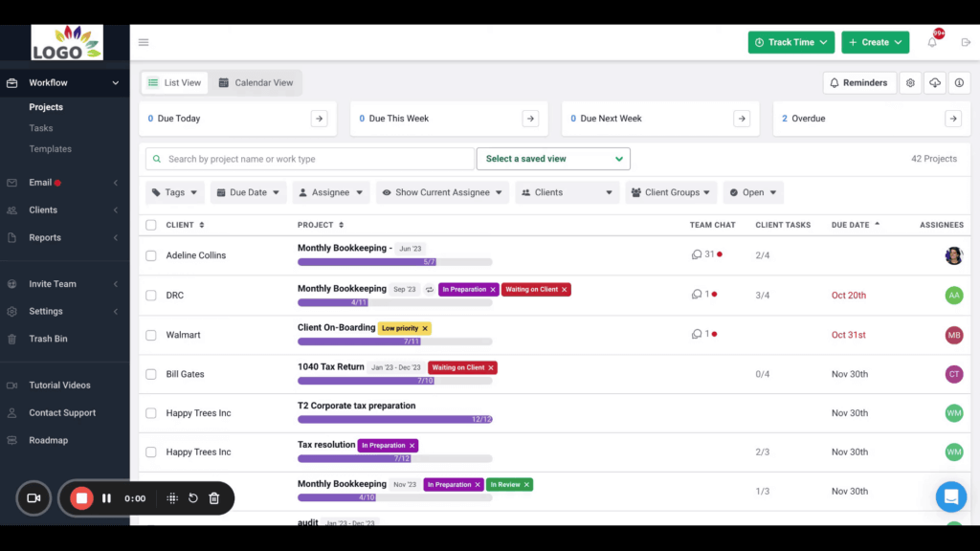Tick the Walmart project checkbox

151,335
